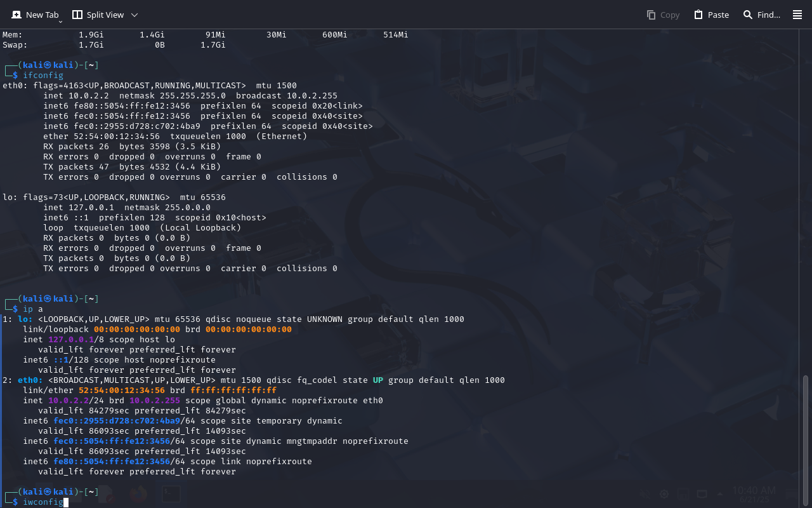
Task: Click the typed iwconfig command
Action: (43, 502)
